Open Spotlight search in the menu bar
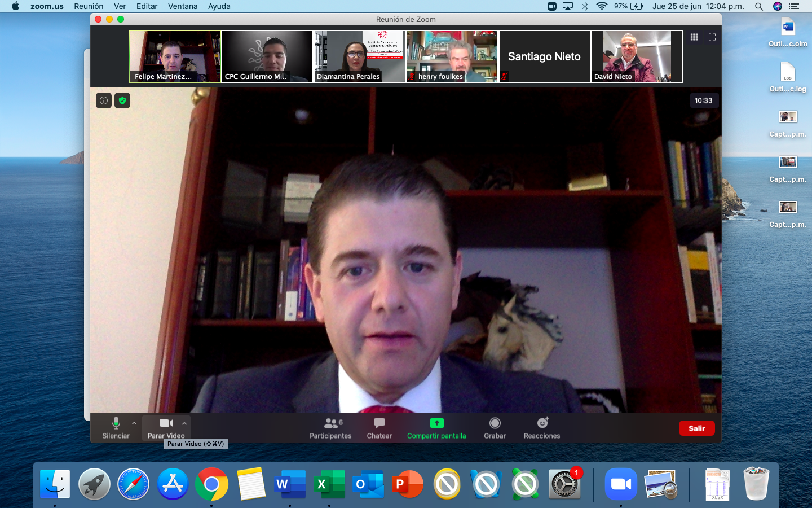The image size is (812, 508). pos(759,6)
